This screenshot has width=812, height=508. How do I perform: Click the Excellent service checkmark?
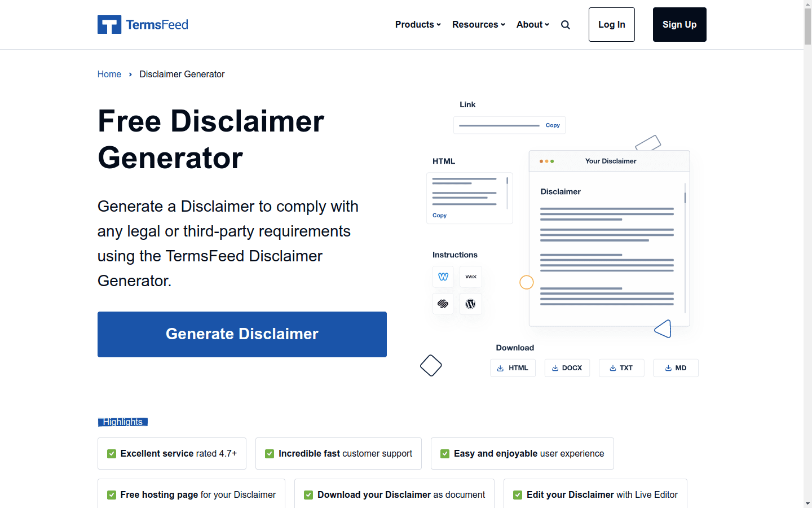coord(111,453)
